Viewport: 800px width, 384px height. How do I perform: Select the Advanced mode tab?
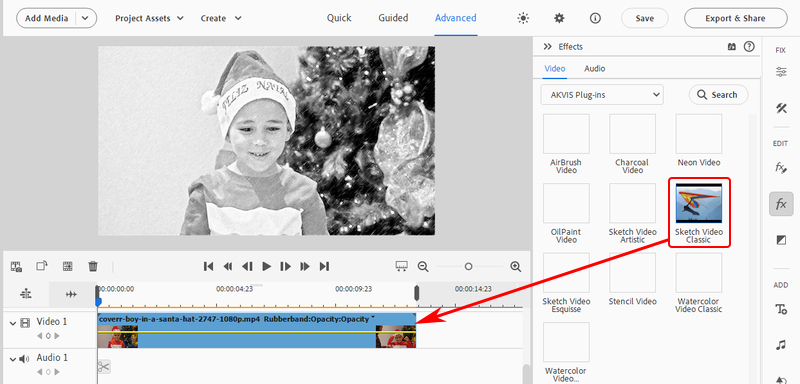pos(456,18)
